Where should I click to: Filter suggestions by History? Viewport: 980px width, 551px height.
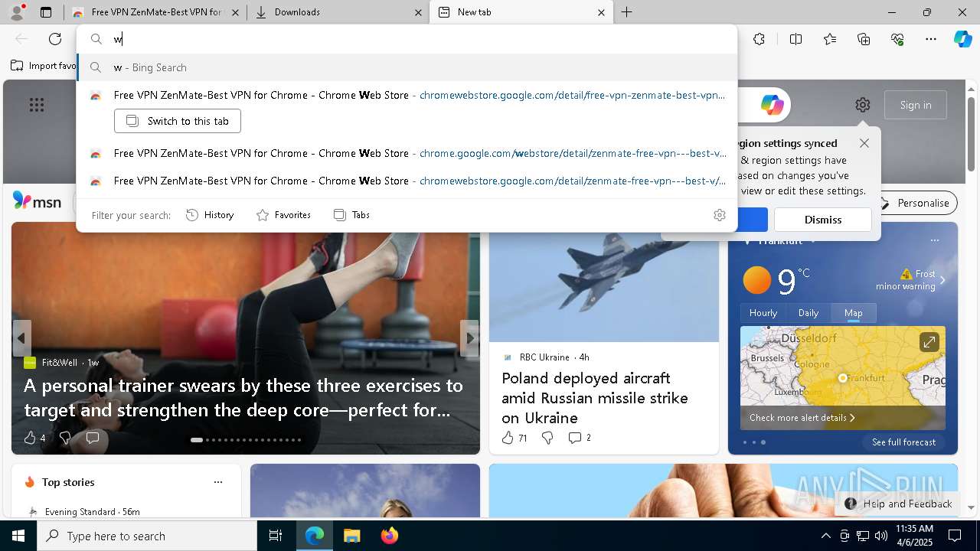(x=210, y=215)
